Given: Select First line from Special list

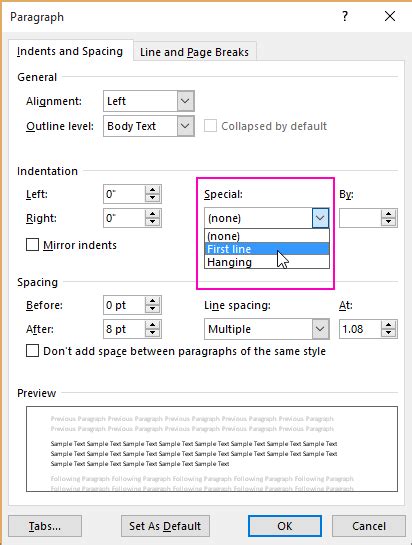Looking at the screenshot, I should click(x=267, y=249).
